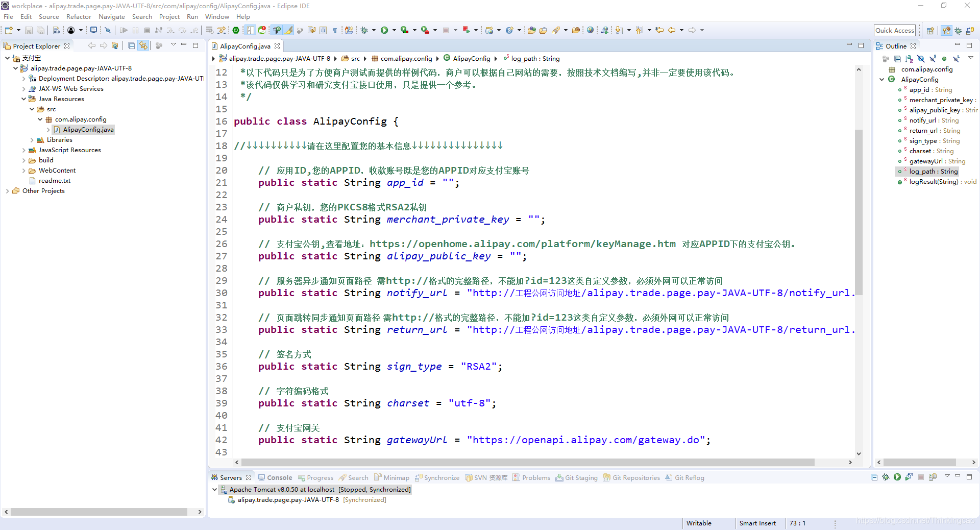Open the Minimap tab
The height and width of the screenshot is (530, 980).
coord(391,477)
